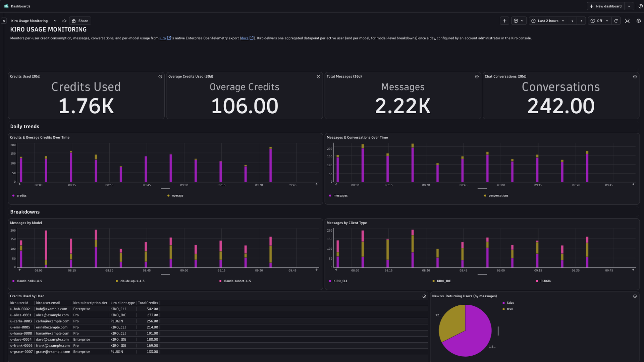Screen dimensions: 644x362
Task: Shift the timeframe backward with the left arrow
Action: 572,21
